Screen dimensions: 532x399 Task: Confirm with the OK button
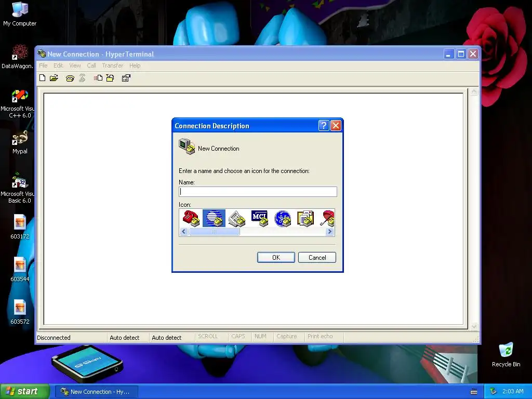pyautogui.click(x=276, y=258)
